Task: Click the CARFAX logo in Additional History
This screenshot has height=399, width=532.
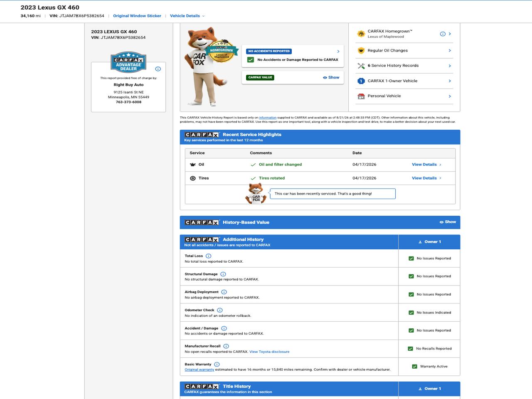Action: tap(202, 239)
